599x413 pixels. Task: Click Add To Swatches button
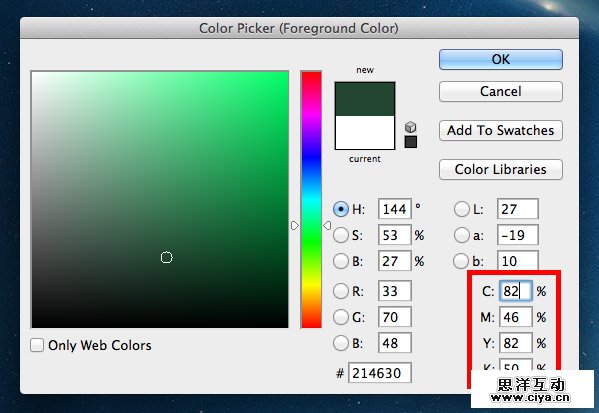(x=501, y=131)
